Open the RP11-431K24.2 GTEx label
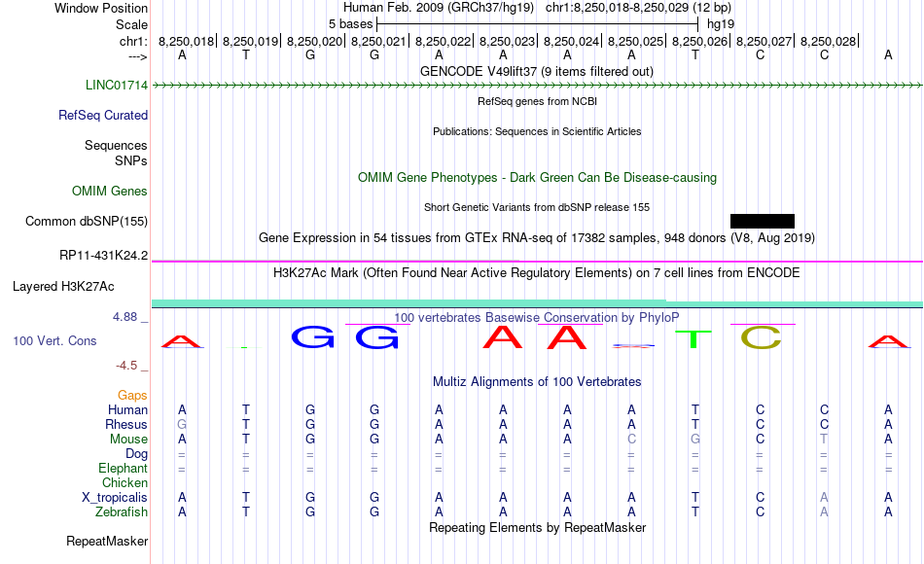This screenshot has height=564, width=924. click(x=104, y=255)
